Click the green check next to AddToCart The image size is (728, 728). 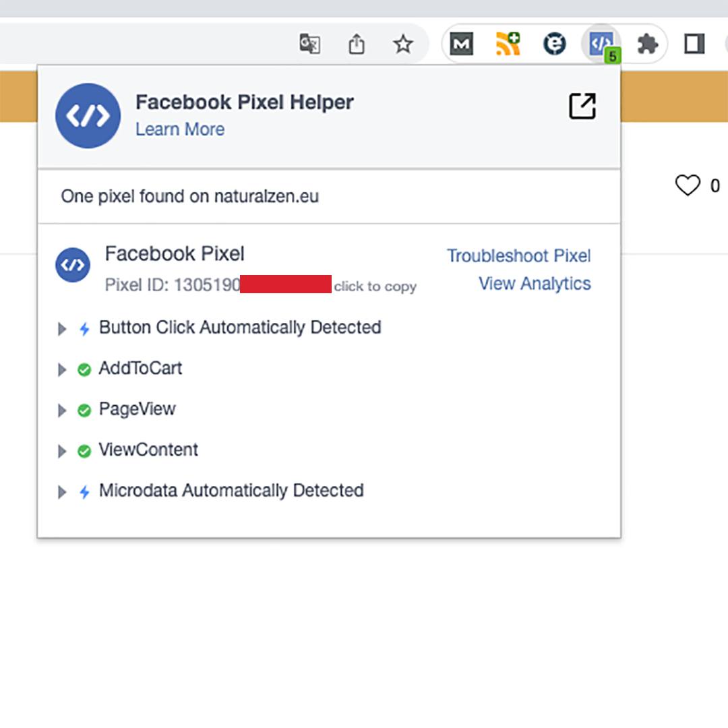[84, 369]
